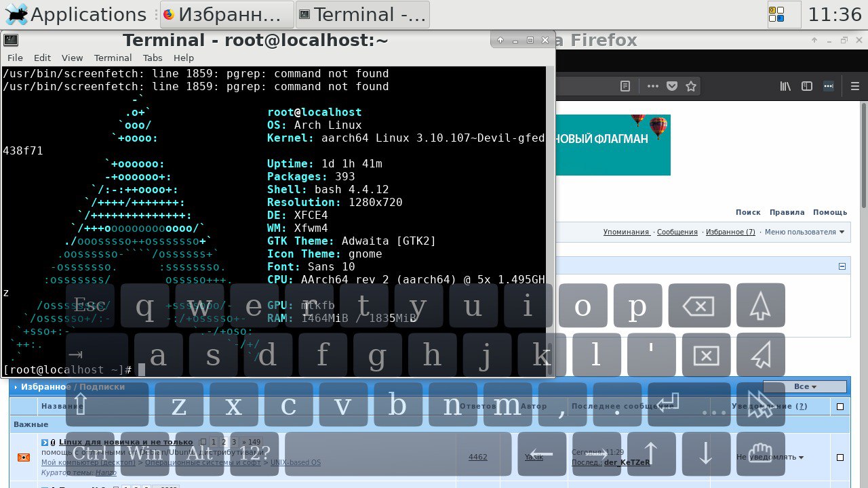The width and height of the screenshot is (868, 488).
Task: Tap on-screen keyboard down arrow key
Action: point(706,454)
